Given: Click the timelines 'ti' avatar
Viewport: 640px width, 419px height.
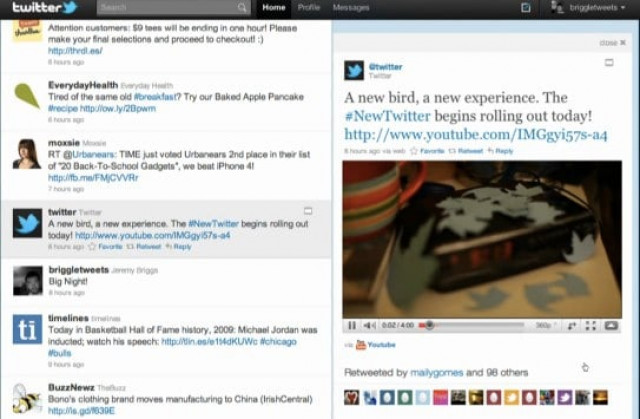Looking at the screenshot, I should coord(27,329).
